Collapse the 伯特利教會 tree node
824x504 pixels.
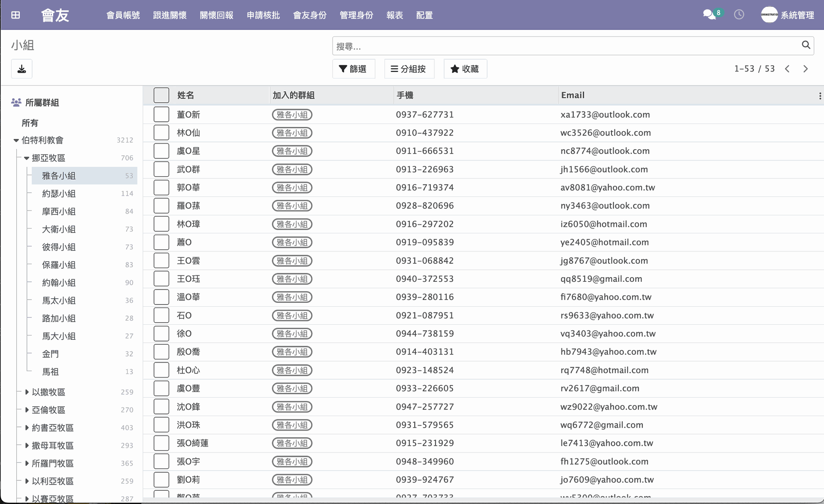(16, 140)
